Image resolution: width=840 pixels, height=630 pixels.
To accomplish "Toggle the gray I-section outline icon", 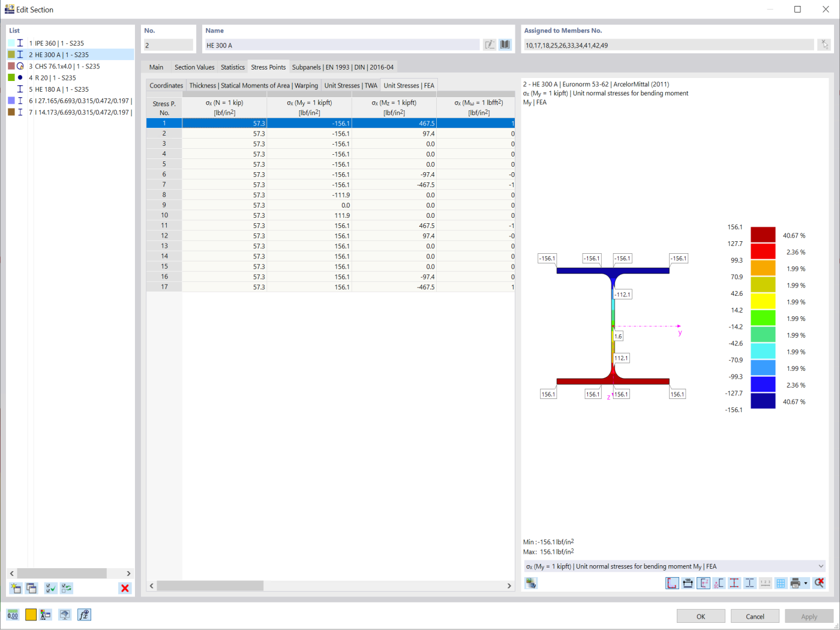I will (x=750, y=583).
